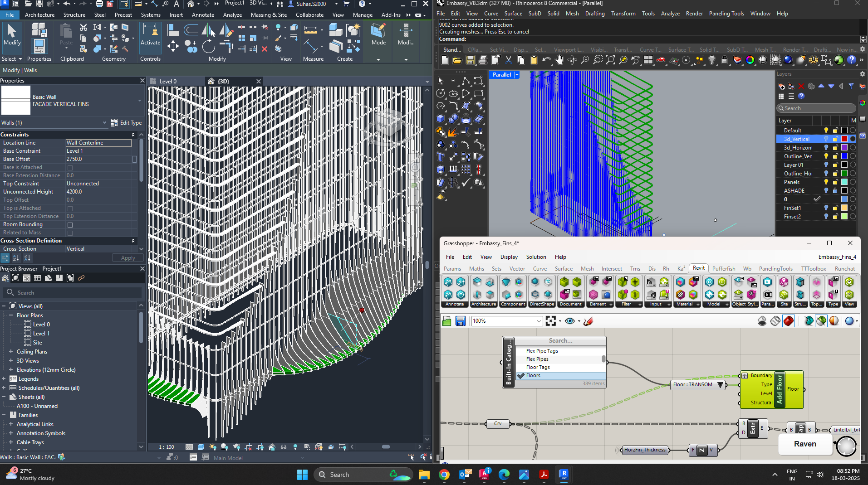
Task: Open the Grasshopper sketch tool icon
Action: (588, 321)
